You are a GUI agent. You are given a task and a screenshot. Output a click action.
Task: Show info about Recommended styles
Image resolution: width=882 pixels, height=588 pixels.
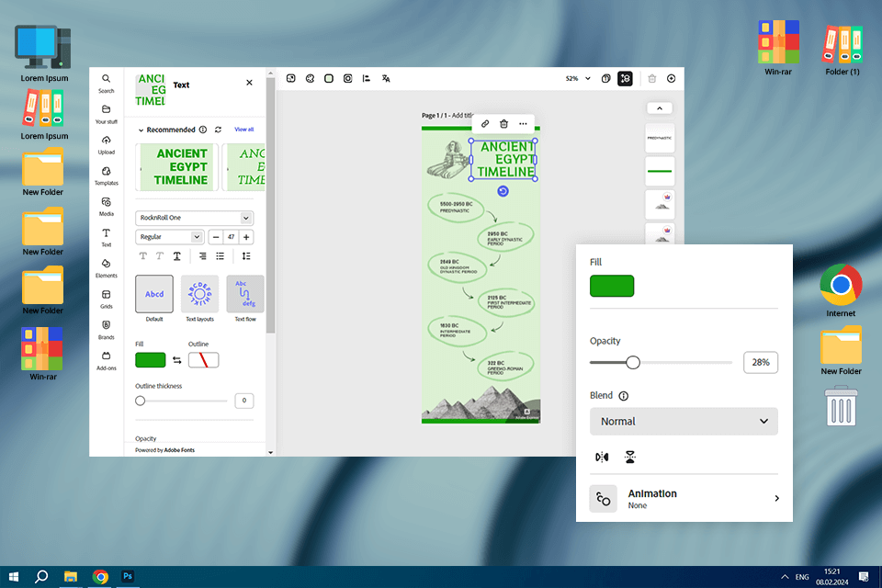point(203,130)
